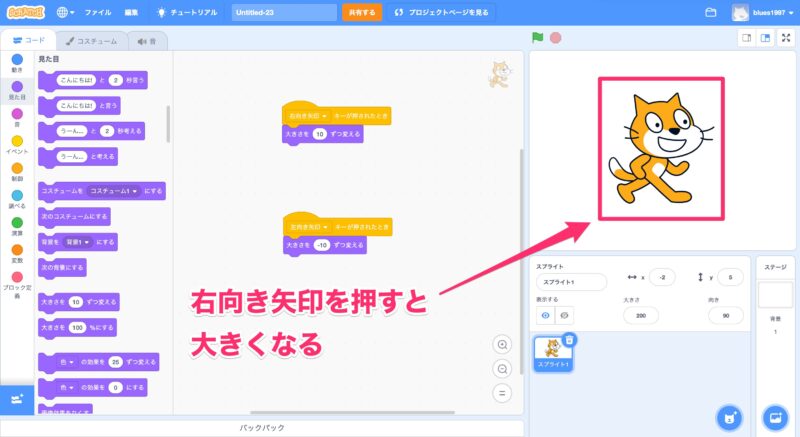
Task: Click the green flag to run
Action: [537, 38]
